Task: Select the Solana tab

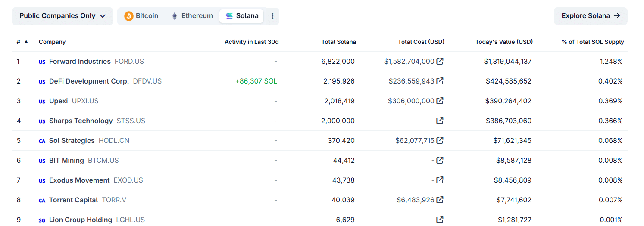Action: point(242,16)
